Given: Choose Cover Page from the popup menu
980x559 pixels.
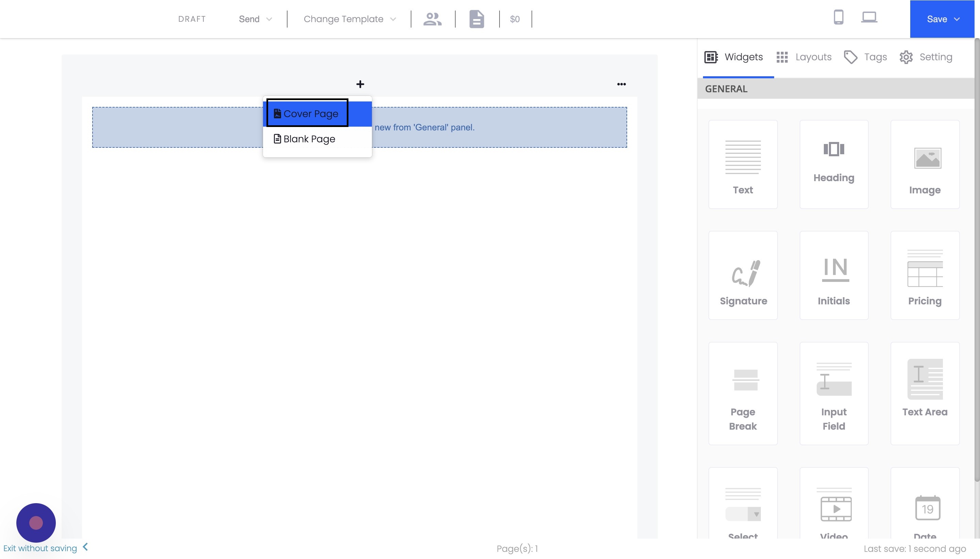Looking at the screenshot, I should (x=311, y=114).
